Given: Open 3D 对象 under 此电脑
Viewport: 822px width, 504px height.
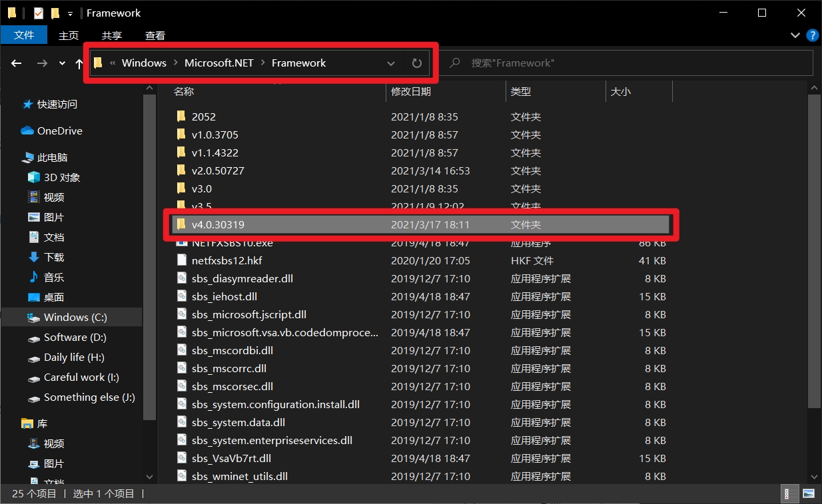Looking at the screenshot, I should click(62, 178).
